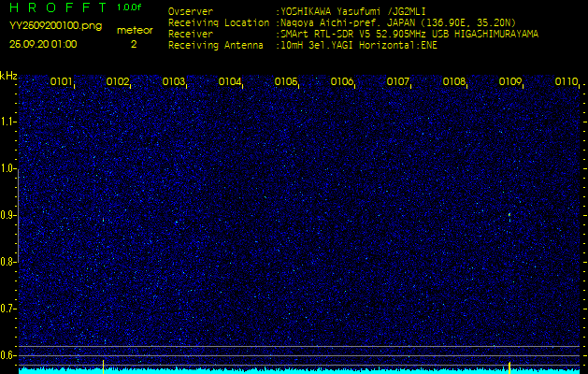Click the cyan signal strength bar
The height and width of the screenshot is (374, 588).
pos(299,370)
